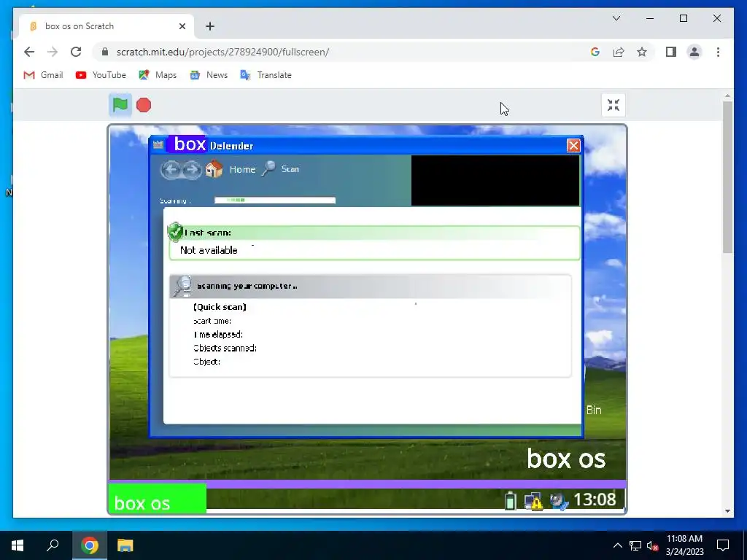Screen dimensions: 747x560
Task: Click magnifier beside 'Scanning your computer'
Action: (182, 286)
